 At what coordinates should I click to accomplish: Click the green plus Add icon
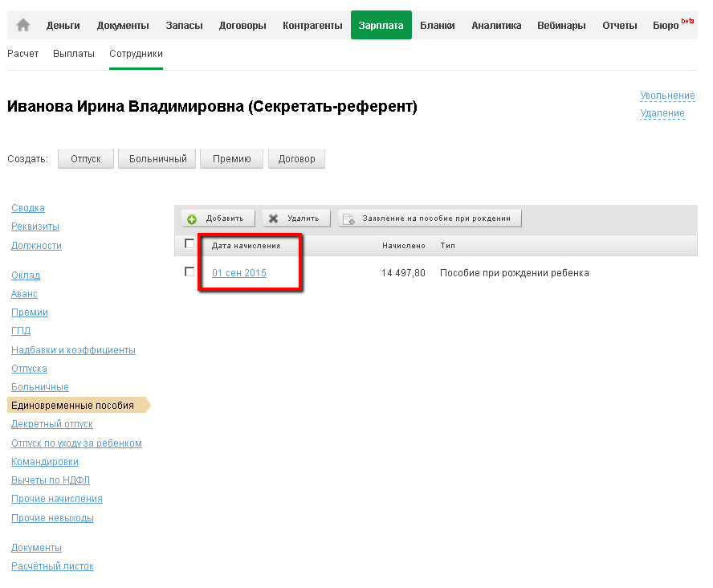click(x=192, y=218)
